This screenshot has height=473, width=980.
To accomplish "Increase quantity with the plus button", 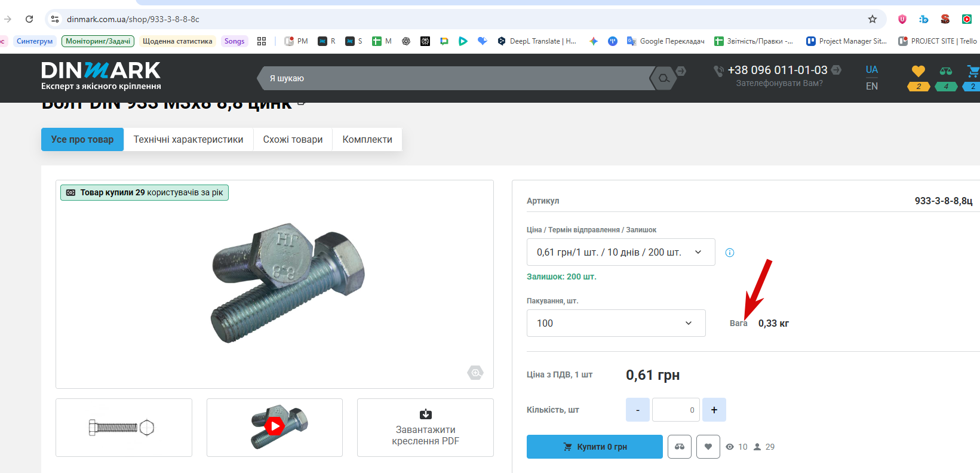I will tap(714, 410).
